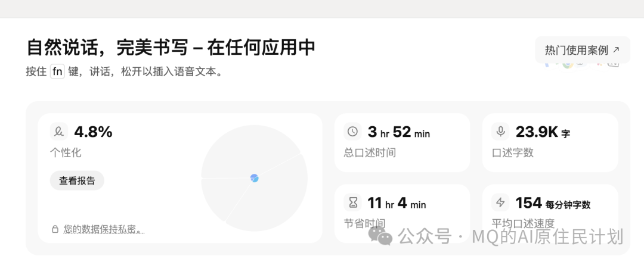Click the 个性化 label

[66, 152]
